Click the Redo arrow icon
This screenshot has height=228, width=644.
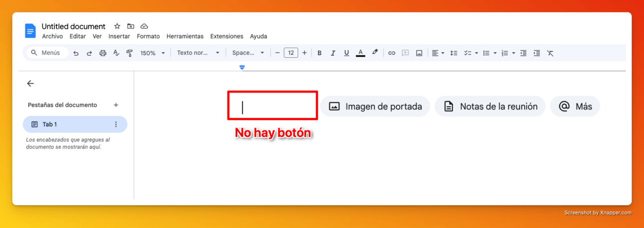tap(89, 53)
